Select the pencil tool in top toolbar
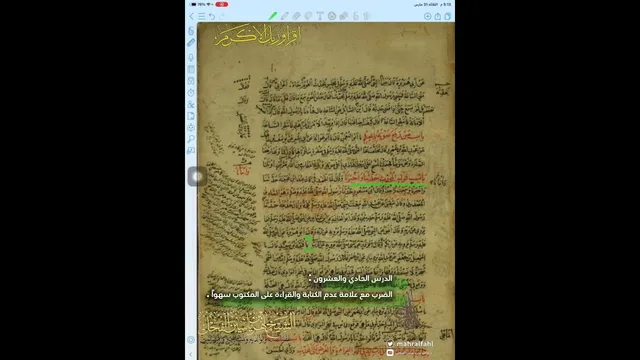Screen dimensions: 640x360 click(x=284, y=16)
